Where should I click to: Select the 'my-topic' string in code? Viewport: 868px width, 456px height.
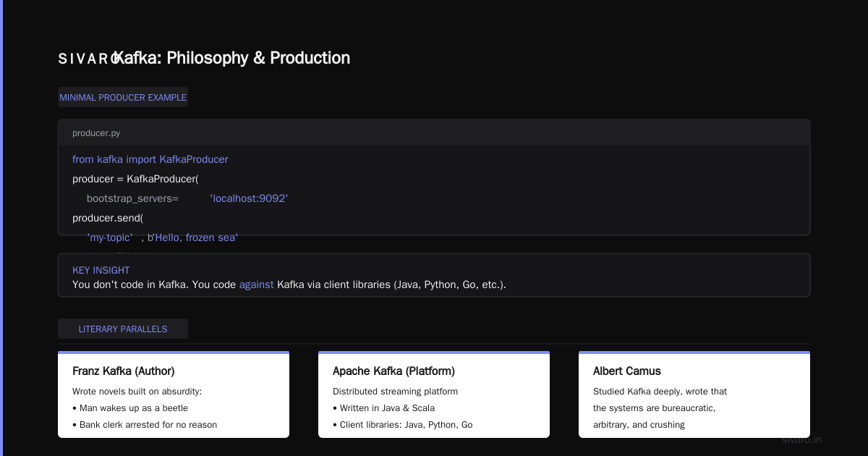[x=110, y=237]
